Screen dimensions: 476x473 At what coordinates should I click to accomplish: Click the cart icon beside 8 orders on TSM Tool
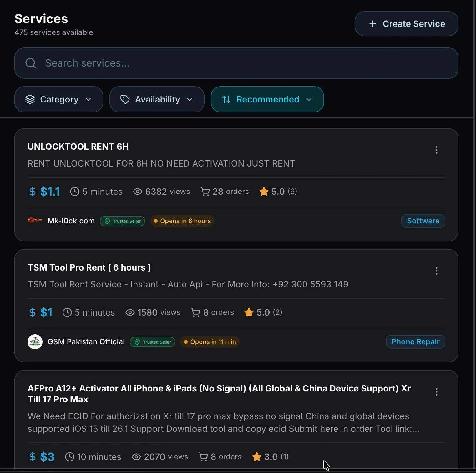pos(195,312)
